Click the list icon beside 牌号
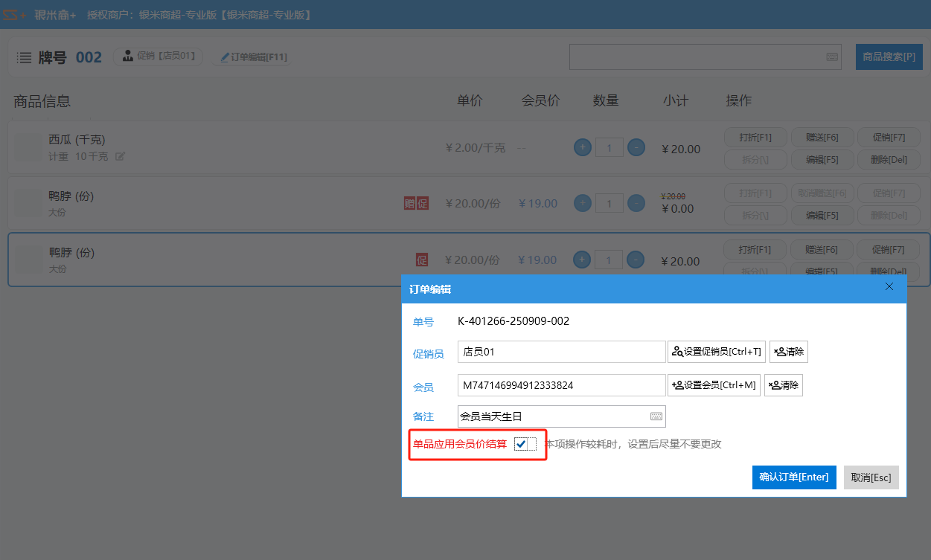Screen dimensions: 931x560 24,57
